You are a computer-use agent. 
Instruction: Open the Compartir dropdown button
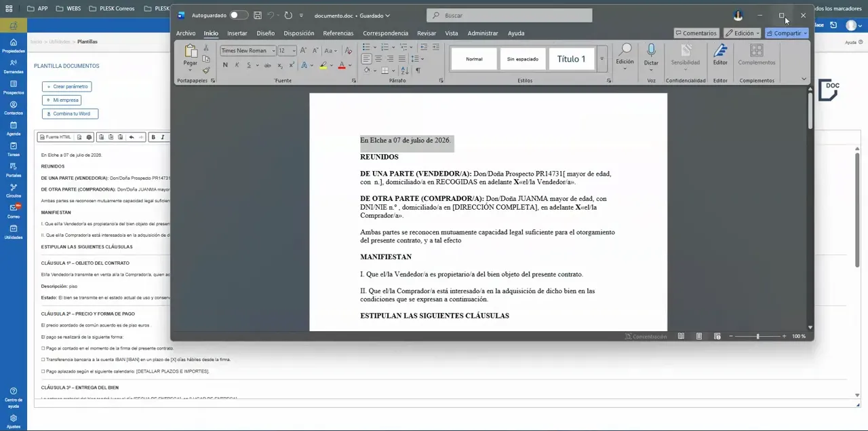tap(787, 33)
